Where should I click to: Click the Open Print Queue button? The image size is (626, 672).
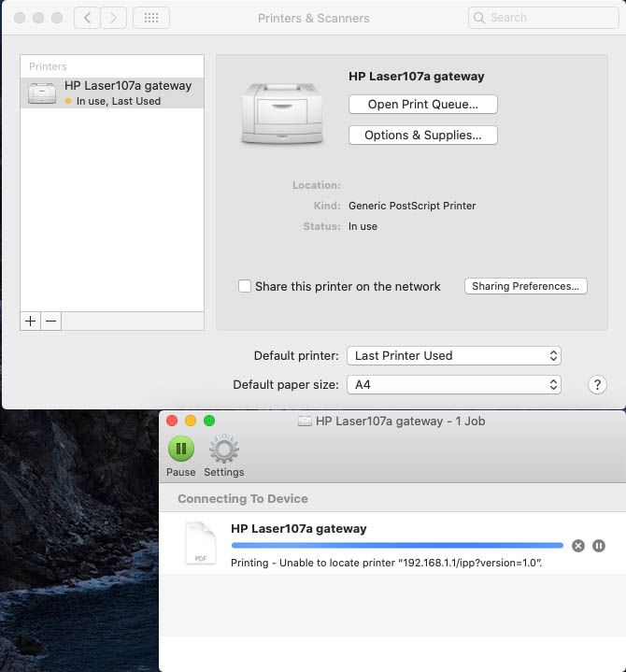coord(422,105)
